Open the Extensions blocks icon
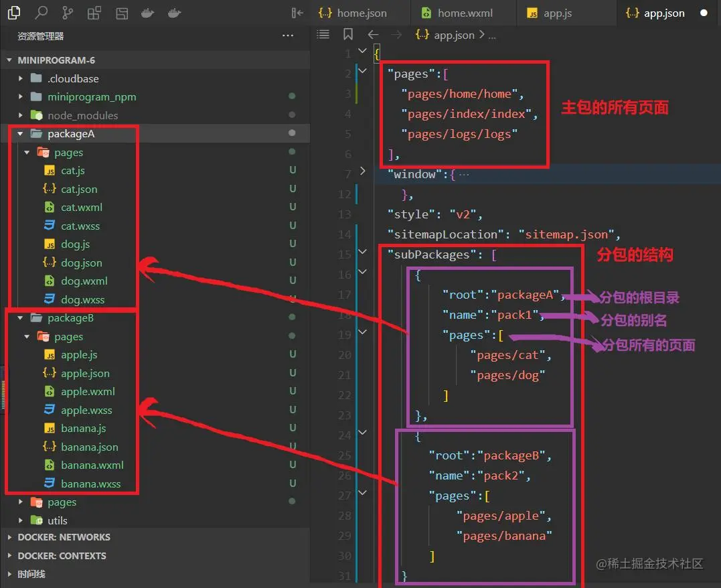 (94, 13)
